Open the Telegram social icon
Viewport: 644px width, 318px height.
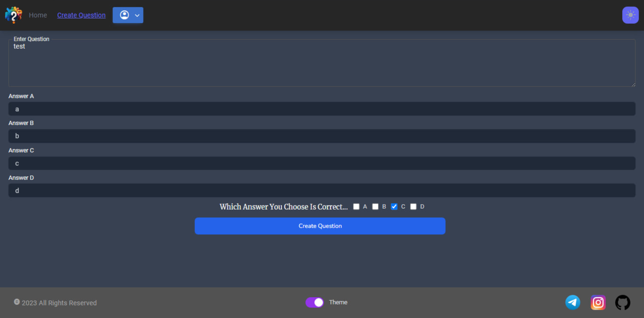coord(573,302)
